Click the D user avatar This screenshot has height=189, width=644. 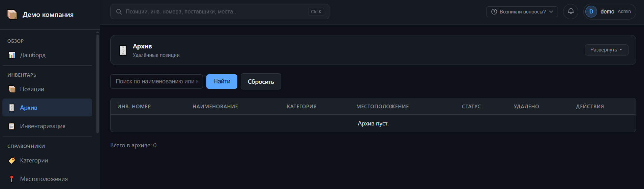pos(591,11)
